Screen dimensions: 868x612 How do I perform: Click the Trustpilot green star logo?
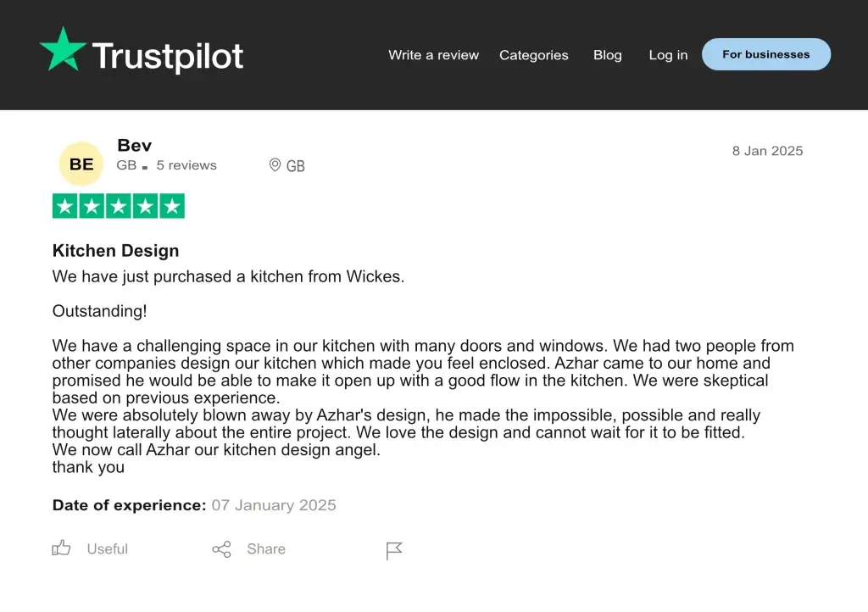pyautogui.click(x=62, y=53)
